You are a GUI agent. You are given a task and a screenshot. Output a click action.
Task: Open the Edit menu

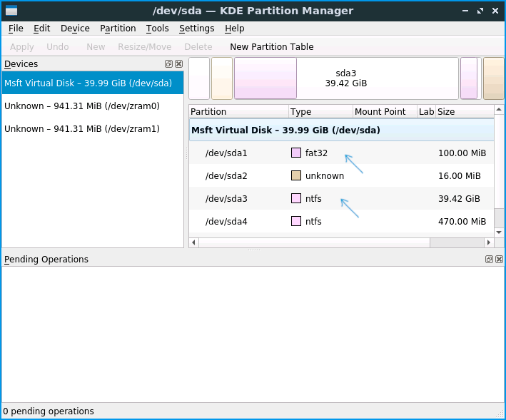click(x=41, y=29)
